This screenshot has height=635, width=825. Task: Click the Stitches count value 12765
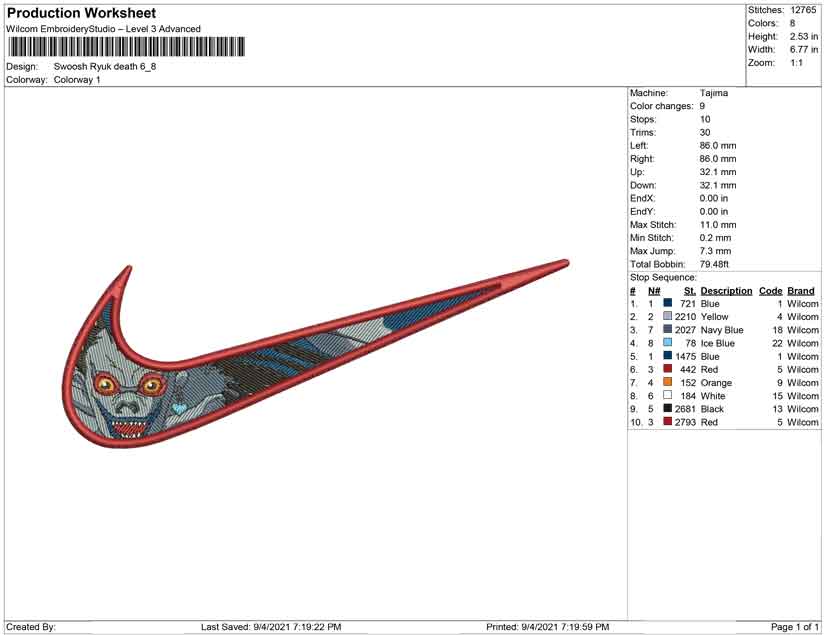click(804, 10)
